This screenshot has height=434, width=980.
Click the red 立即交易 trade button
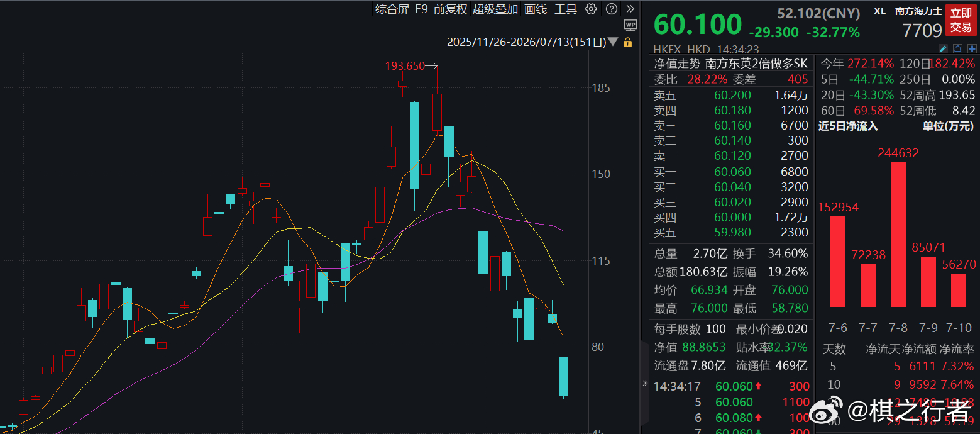(x=961, y=20)
